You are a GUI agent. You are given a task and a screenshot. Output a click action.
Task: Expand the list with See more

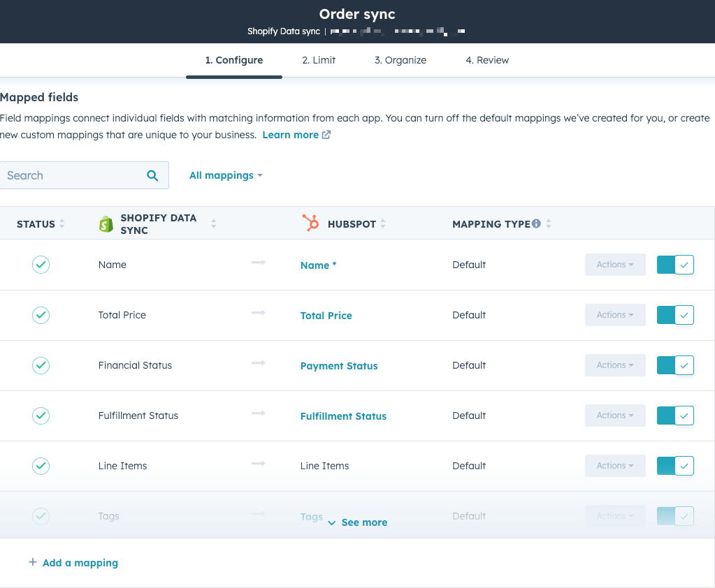(x=357, y=522)
